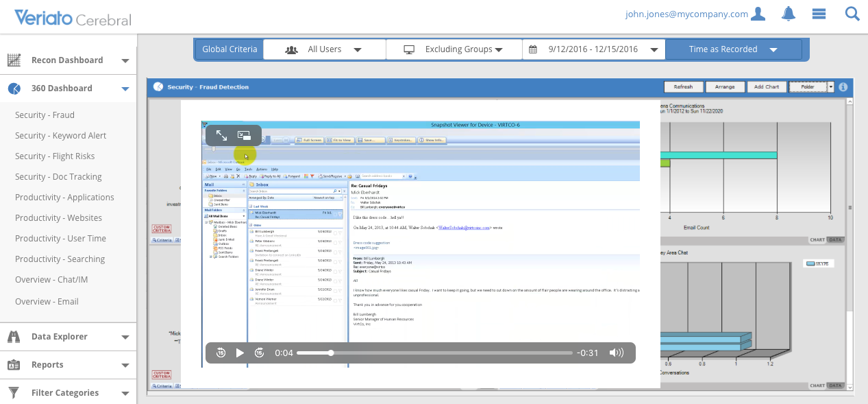Skip forward 15 seconds in video
This screenshot has width=868, height=404.
[x=259, y=353]
